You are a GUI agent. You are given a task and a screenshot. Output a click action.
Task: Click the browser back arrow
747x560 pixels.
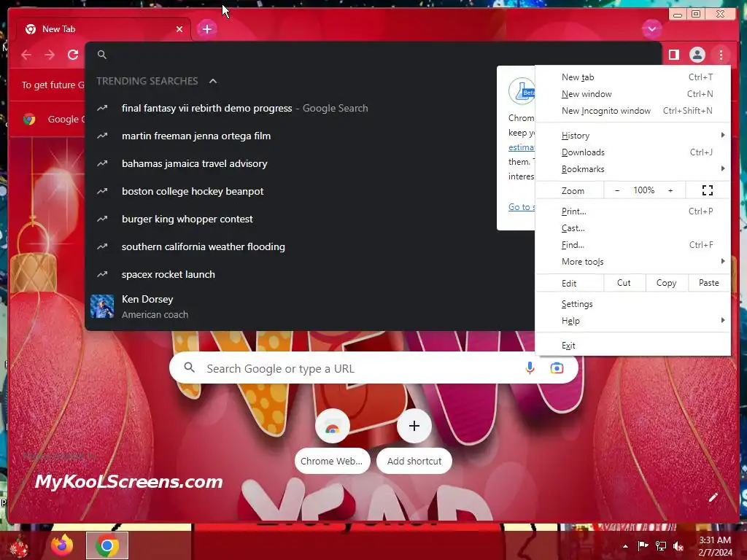click(x=26, y=55)
